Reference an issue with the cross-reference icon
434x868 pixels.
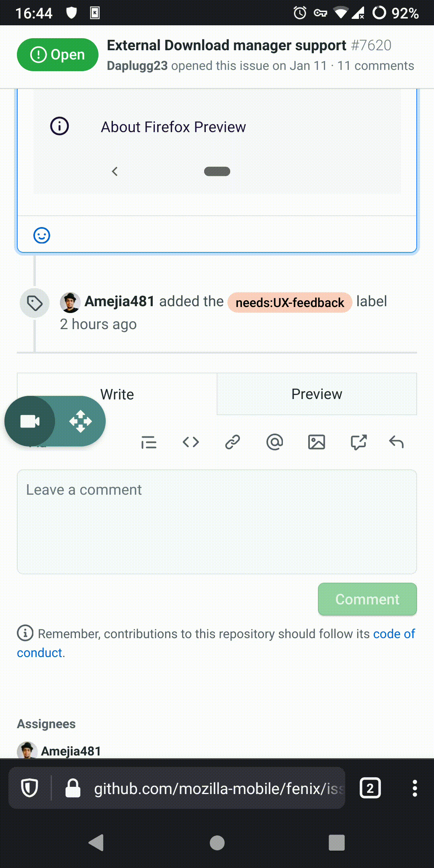click(358, 442)
